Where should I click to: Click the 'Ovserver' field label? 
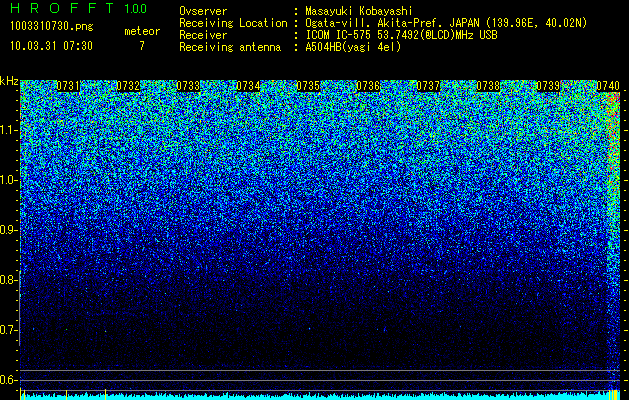(203, 11)
